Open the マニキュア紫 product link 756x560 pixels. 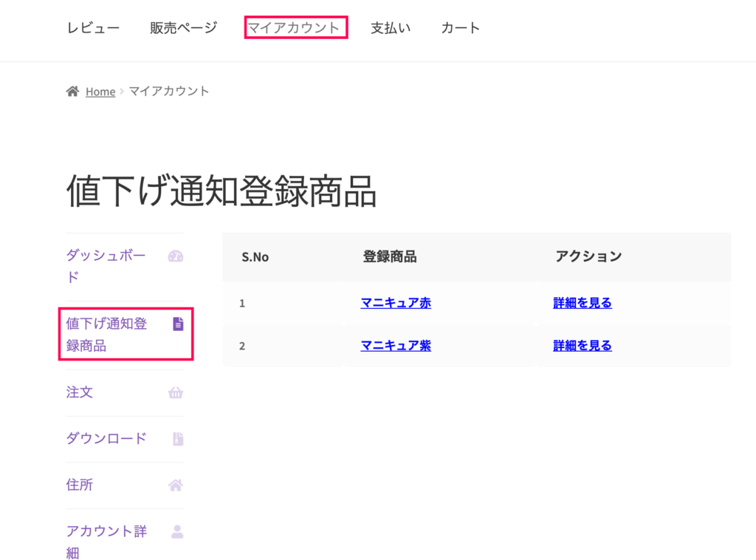click(396, 346)
